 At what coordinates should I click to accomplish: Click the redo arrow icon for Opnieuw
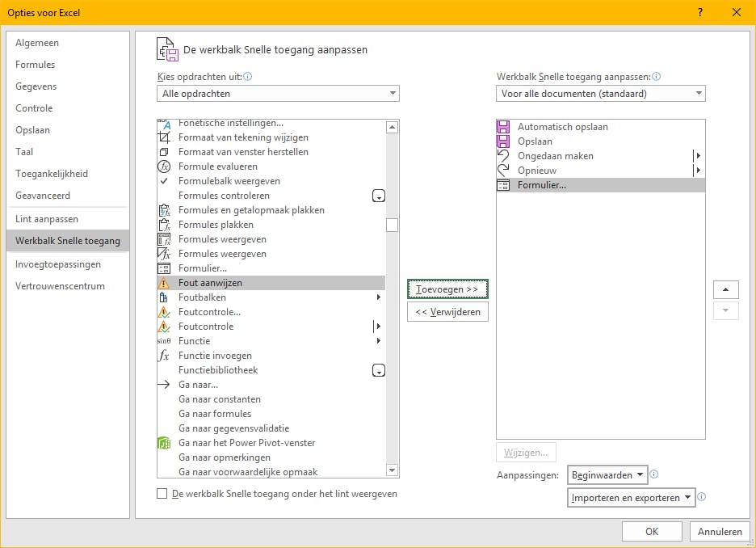point(503,171)
